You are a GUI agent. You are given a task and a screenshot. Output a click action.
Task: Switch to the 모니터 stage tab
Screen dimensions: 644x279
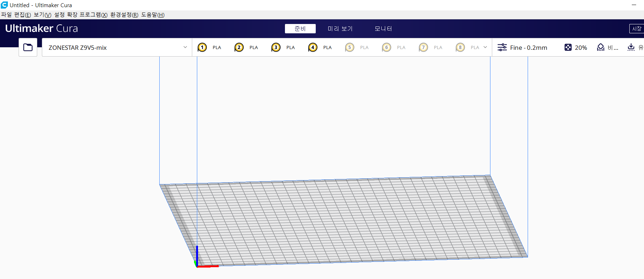383,29
